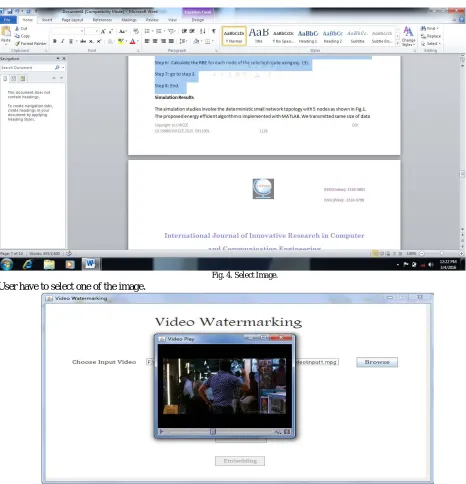466x484 pixels.
Task: Select the Title style
Action: (259, 36)
